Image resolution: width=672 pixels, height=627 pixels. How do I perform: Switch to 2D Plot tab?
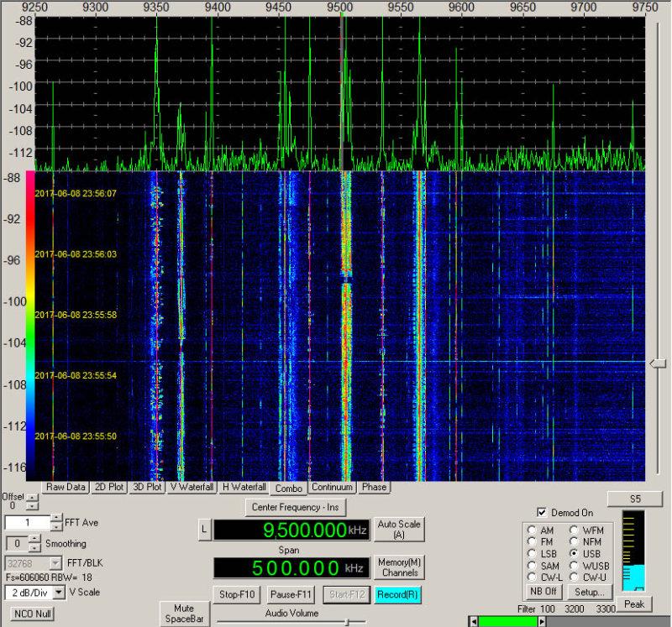pos(109,487)
